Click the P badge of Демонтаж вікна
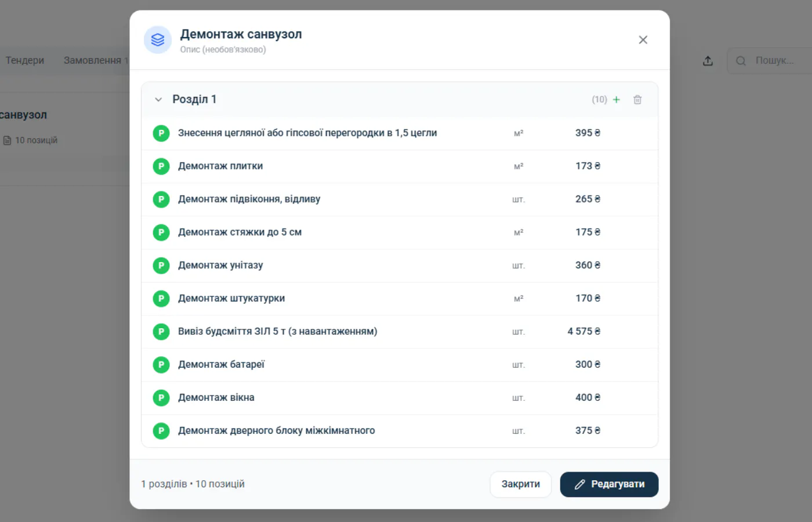The height and width of the screenshot is (522, 812). (x=161, y=398)
